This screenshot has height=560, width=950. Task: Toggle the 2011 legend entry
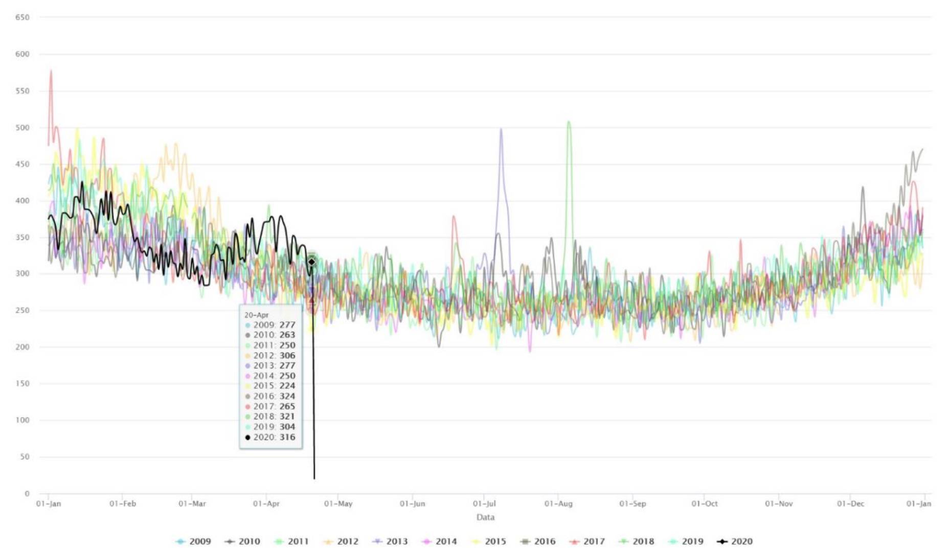[291, 542]
